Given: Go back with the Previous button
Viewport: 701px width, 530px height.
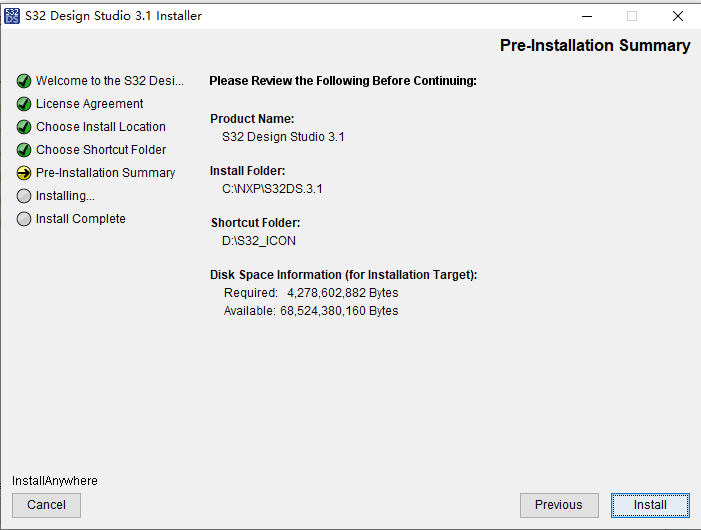Looking at the screenshot, I should point(559,505).
